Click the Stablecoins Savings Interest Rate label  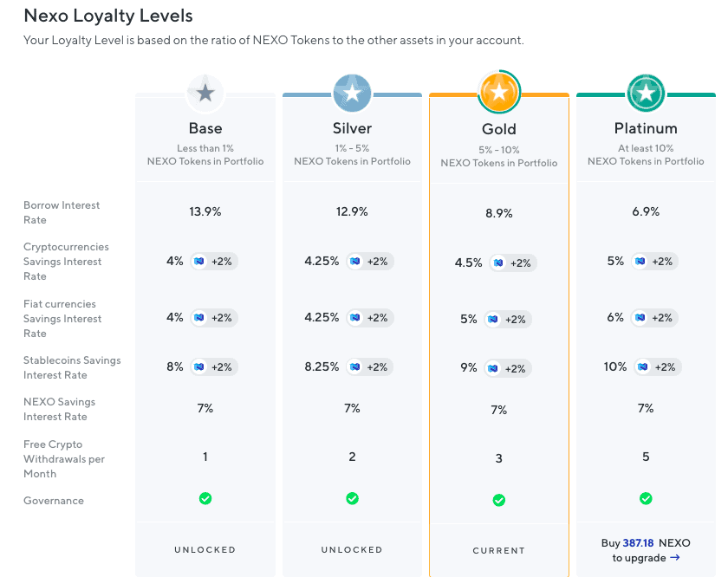(72, 367)
